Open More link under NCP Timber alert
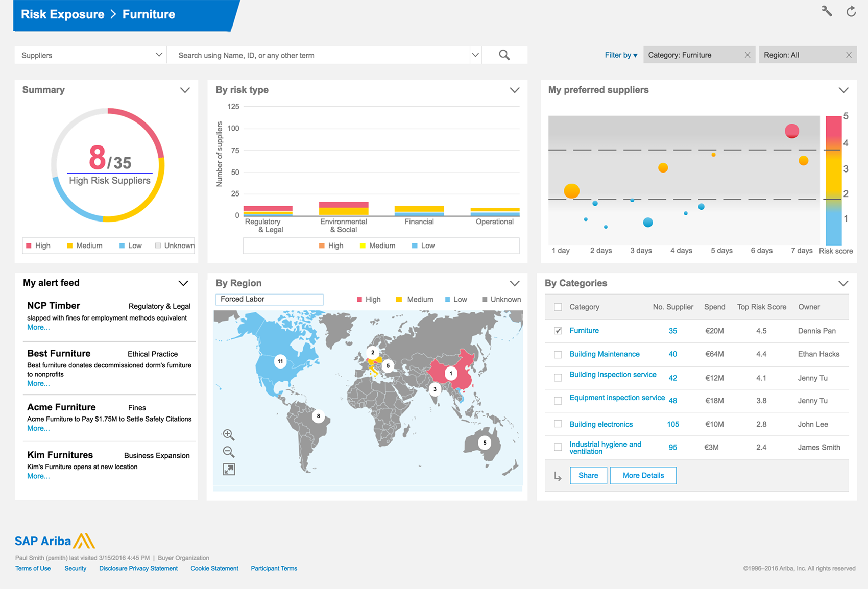Image resolution: width=868 pixels, height=589 pixels. 38,327
